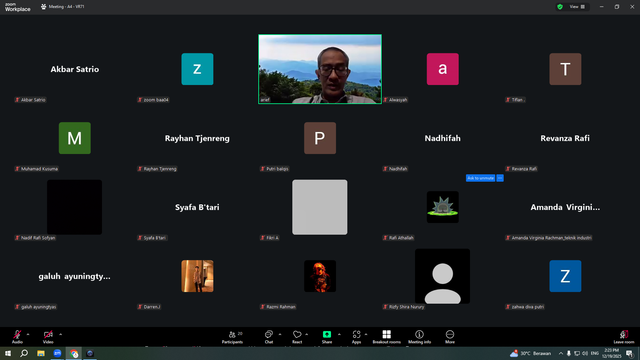
Task: Open the Participants panel
Action: (x=233, y=337)
